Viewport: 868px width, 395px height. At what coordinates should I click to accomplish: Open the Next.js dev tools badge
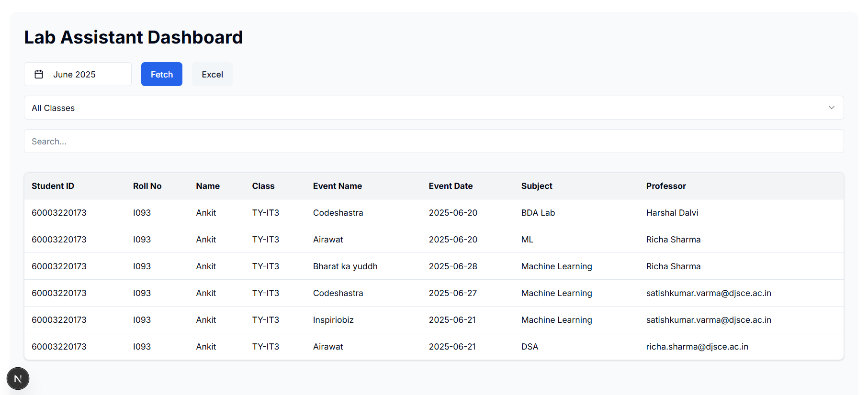[x=18, y=379]
